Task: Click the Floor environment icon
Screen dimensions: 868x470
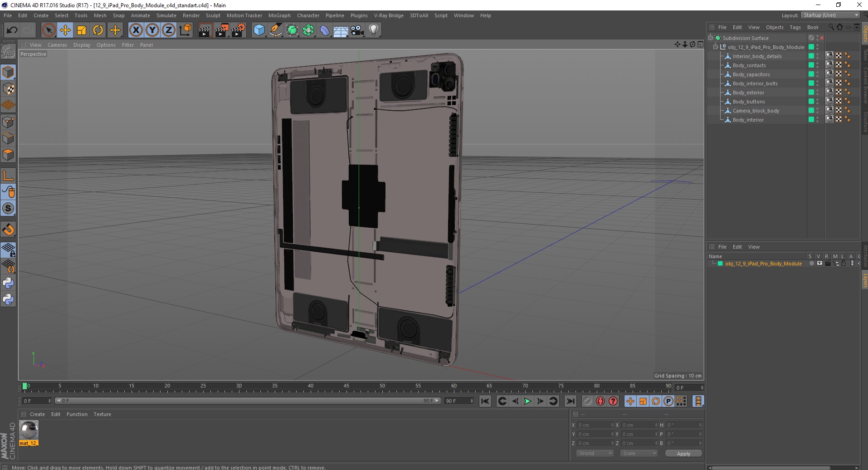Action: pos(341,30)
